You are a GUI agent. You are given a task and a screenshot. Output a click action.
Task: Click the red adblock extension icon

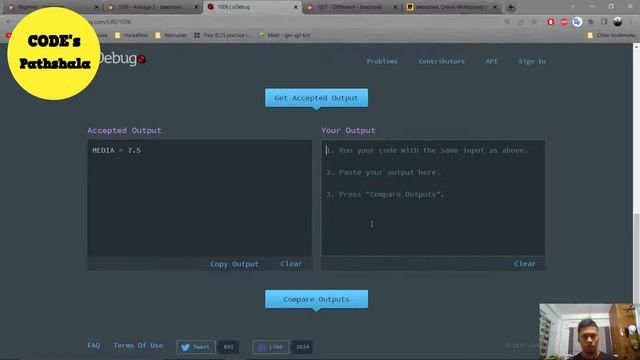pyautogui.click(x=564, y=22)
